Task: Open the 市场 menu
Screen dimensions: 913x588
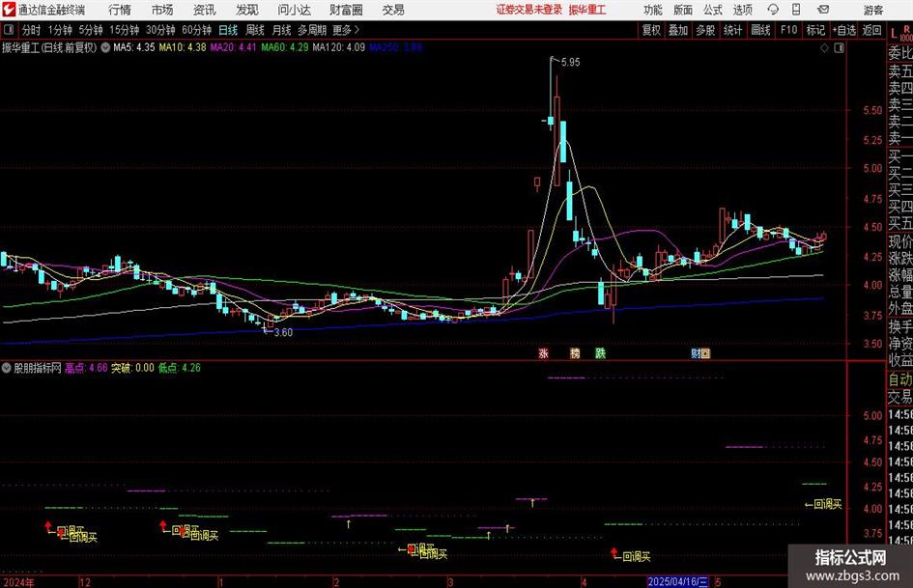Action: 162,10
